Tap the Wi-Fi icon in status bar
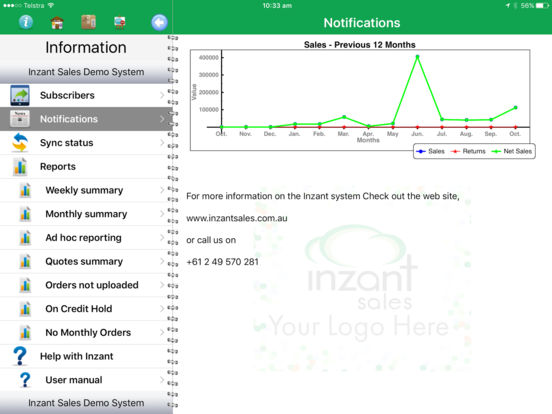 [x=51, y=5]
